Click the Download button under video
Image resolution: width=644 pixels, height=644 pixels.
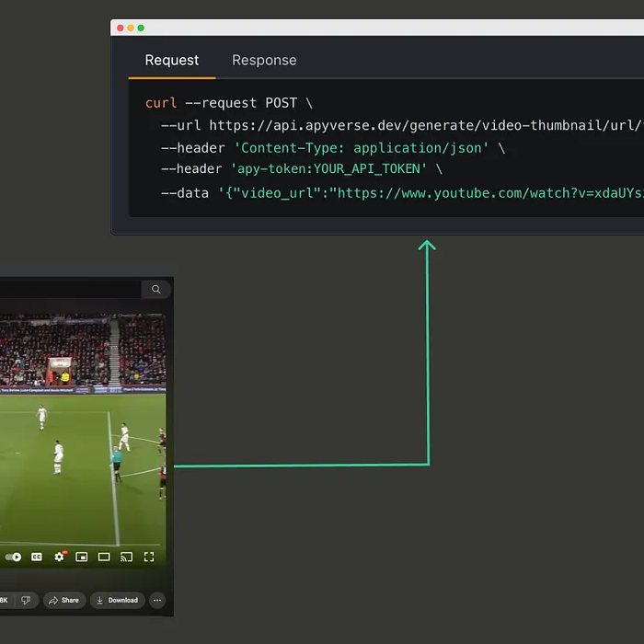[x=118, y=600]
